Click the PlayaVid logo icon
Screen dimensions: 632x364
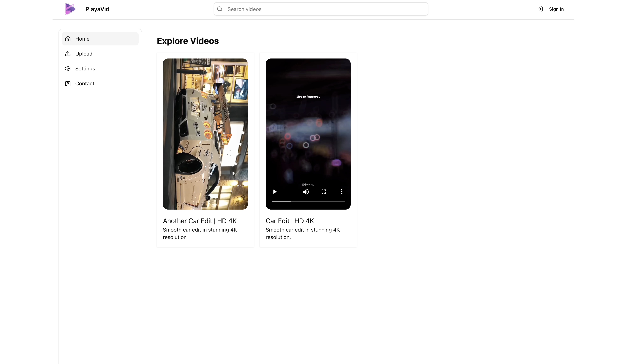click(x=70, y=9)
